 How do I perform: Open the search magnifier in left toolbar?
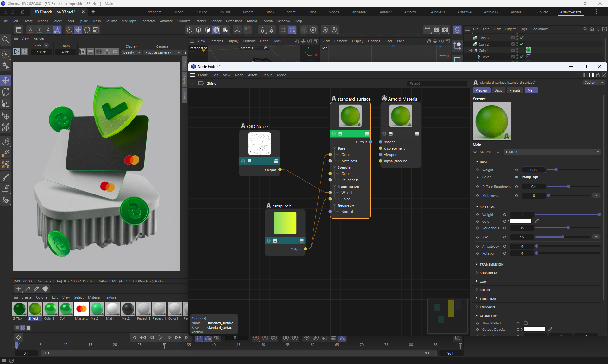pyautogui.click(x=5, y=40)
